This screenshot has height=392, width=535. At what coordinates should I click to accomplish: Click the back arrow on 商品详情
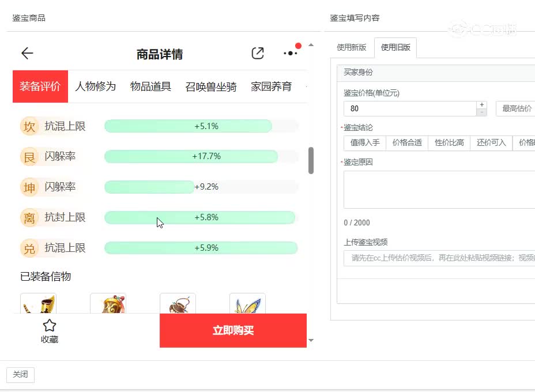[x=27, y=53]
